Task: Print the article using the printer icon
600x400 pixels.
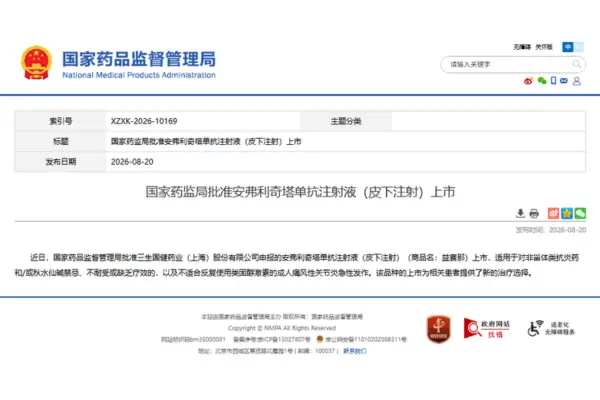Action: click(x=534, y=213)
